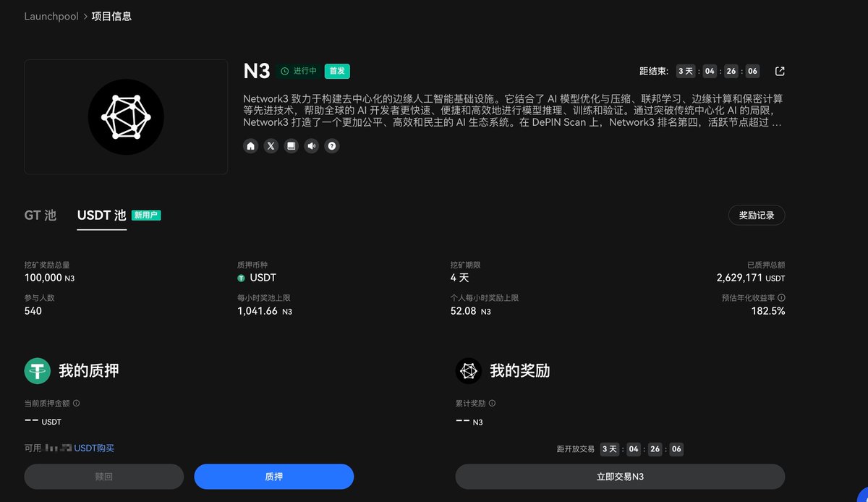The image size is (868, 502).
Task: Switch to the GT 池 tab
Action: (x=40, y=215)
